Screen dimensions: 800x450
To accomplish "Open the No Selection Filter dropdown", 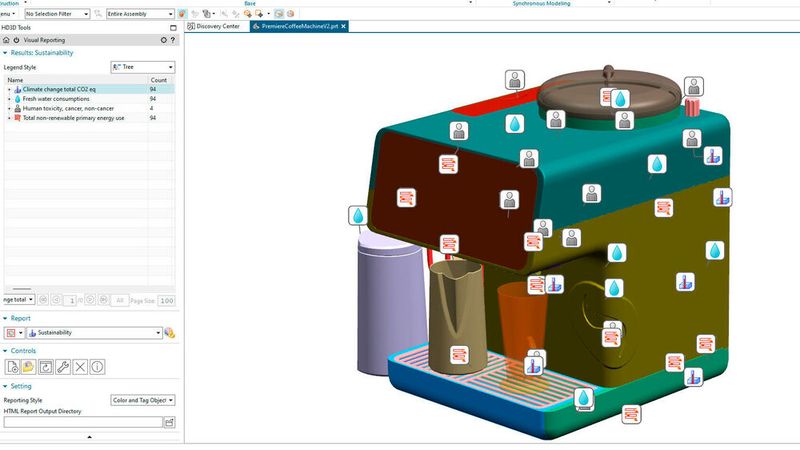I will [57, 14].
